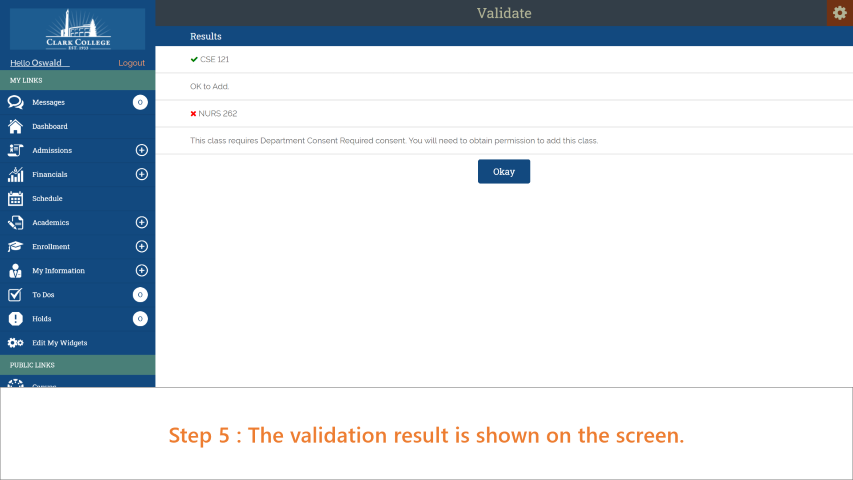
Task: Expand the Admissions submenu plus button
Action: [x=141, y=150]
